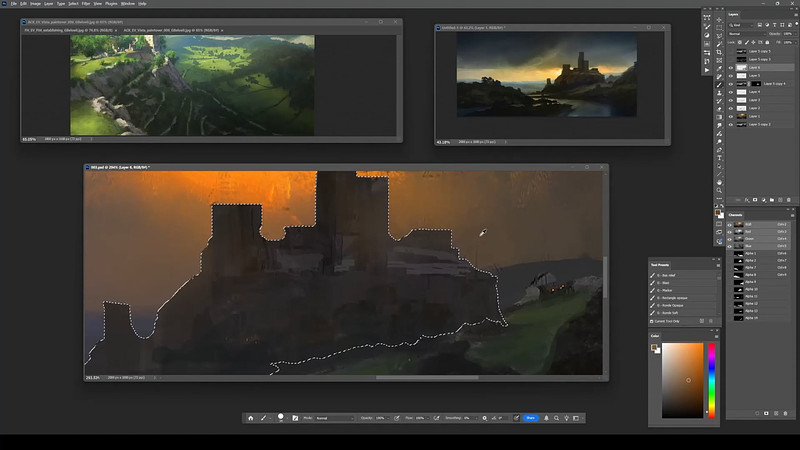Image resolution: width=800 pixels, height=450 pixels.
Task: Open the Window menu
Action: (128, 4)
